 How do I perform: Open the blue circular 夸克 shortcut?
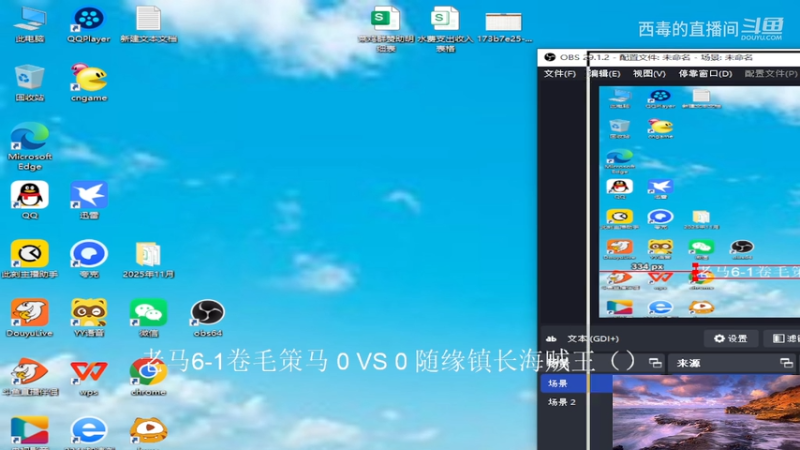[x=89, y=259]
